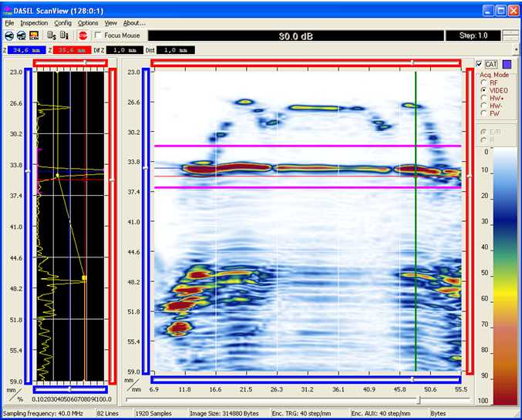
Task: Click the purple color swatch beside CAT
Action: click(507, 64)
